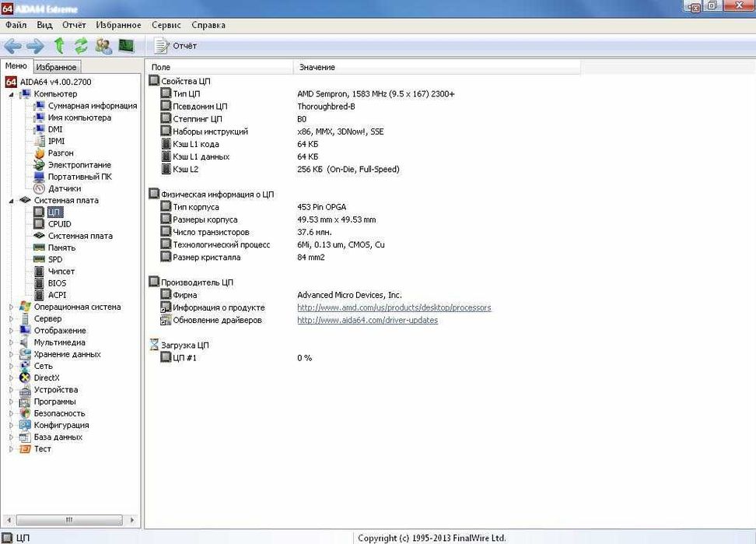
Task: Expand the Безопасность branch
Action: tap(11, 413)
